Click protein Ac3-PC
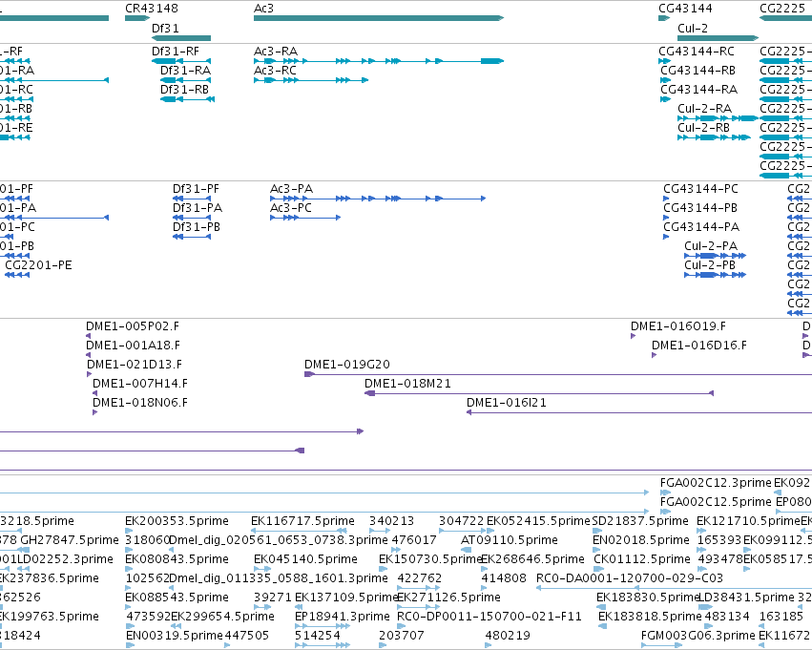 click(291, 208)
